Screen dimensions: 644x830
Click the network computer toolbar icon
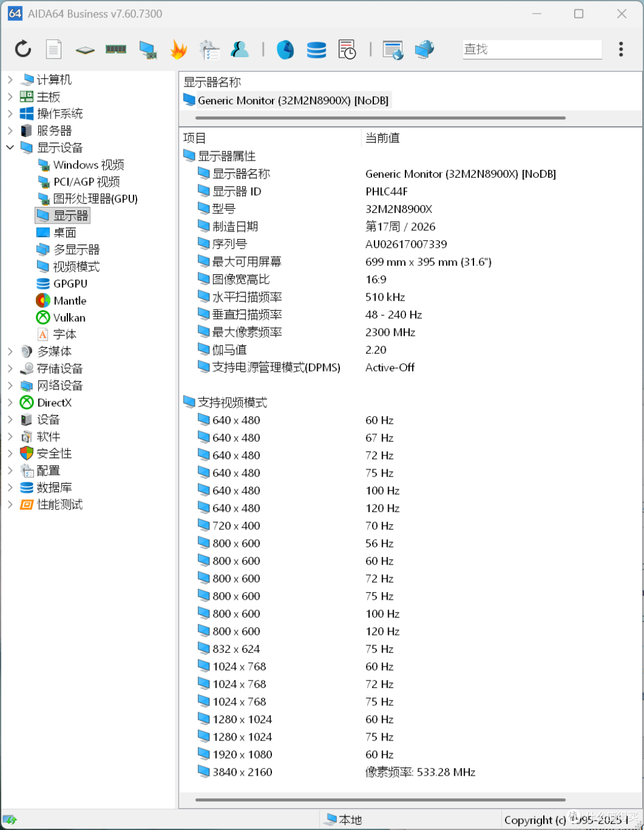pos(425,49)
